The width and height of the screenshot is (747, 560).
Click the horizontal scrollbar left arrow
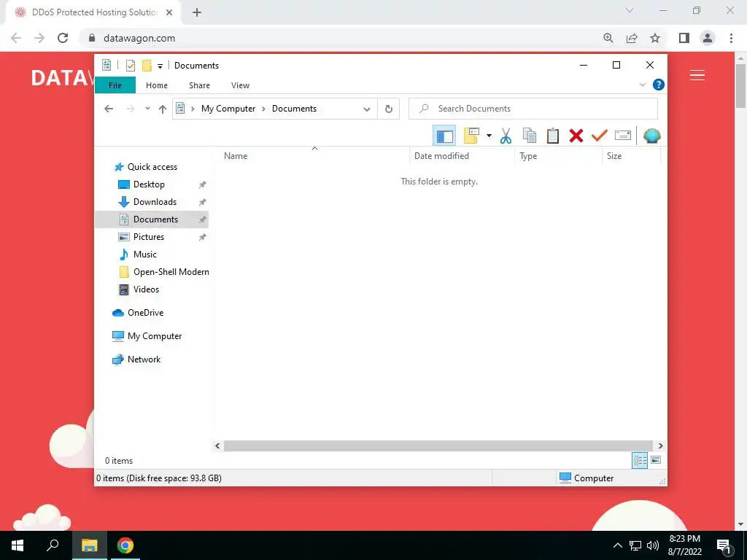[x=217, y=446]
